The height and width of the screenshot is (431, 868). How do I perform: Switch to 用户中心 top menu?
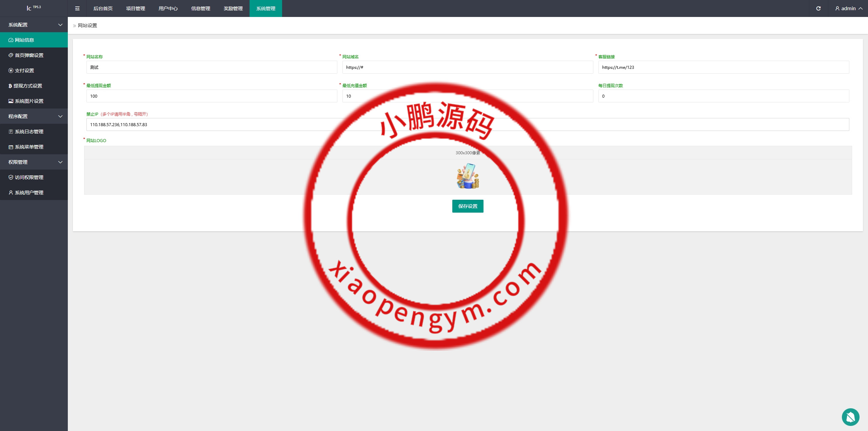tap(168, 8)
